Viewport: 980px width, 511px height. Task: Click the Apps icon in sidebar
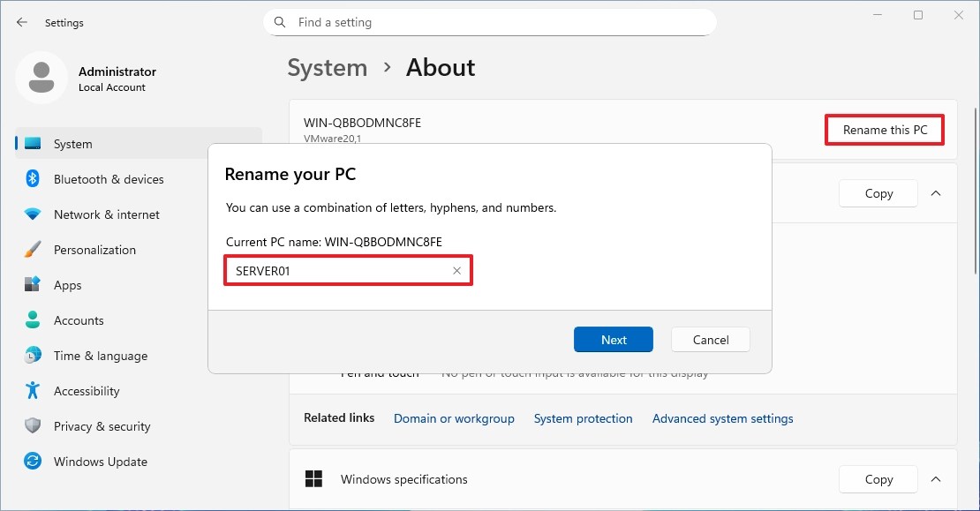pos(33,285)
